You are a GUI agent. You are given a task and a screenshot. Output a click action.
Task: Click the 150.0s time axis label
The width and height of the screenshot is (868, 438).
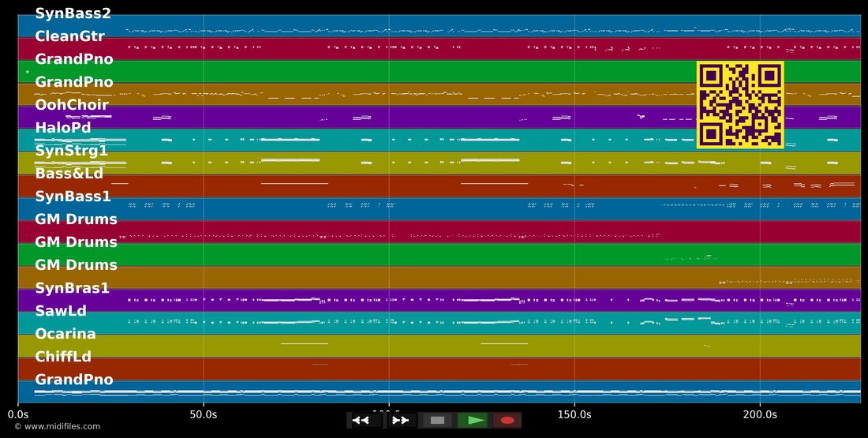574,415
